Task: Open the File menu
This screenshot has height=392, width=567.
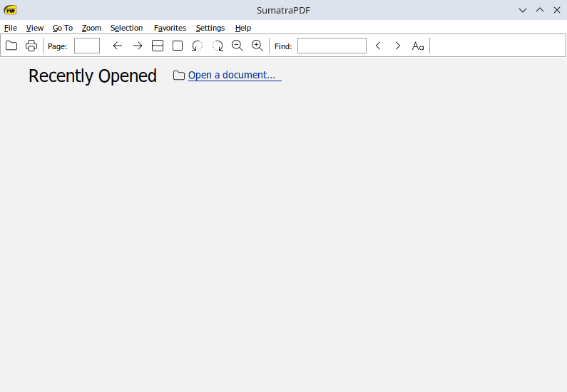Action: [11, 28]
